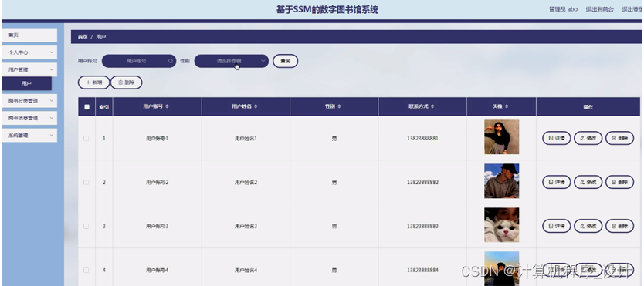Click 修改 for 用户账号1 row
Image resolution: width=644 pixels, height=286 pixels.
(x=588, y=139)
